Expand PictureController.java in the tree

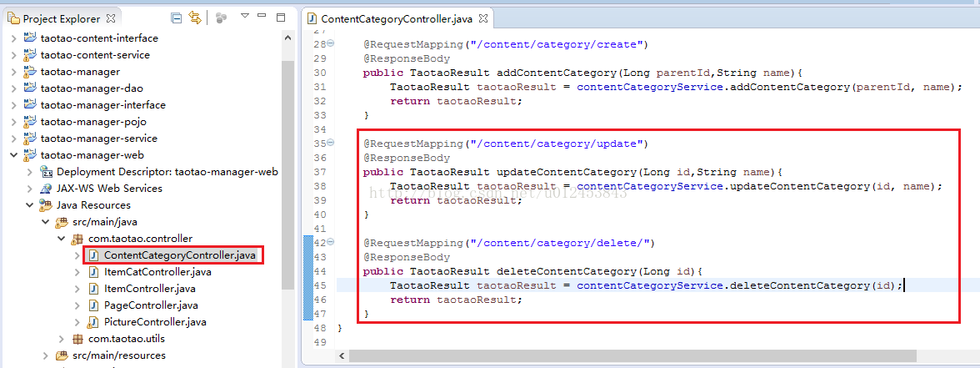coord(77,322)
